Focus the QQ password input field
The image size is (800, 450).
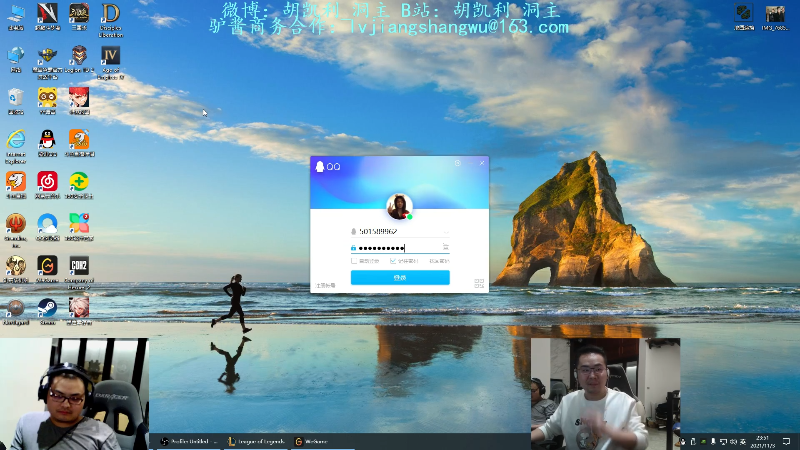399,248
